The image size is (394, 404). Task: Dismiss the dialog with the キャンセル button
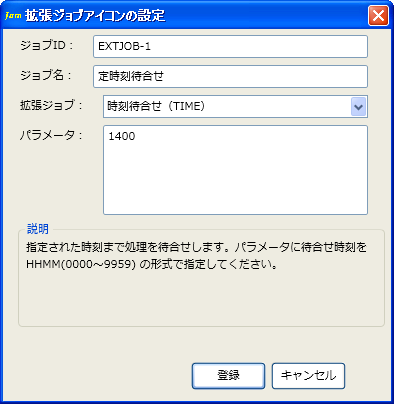pyautogui.click(x=308, y=376)
